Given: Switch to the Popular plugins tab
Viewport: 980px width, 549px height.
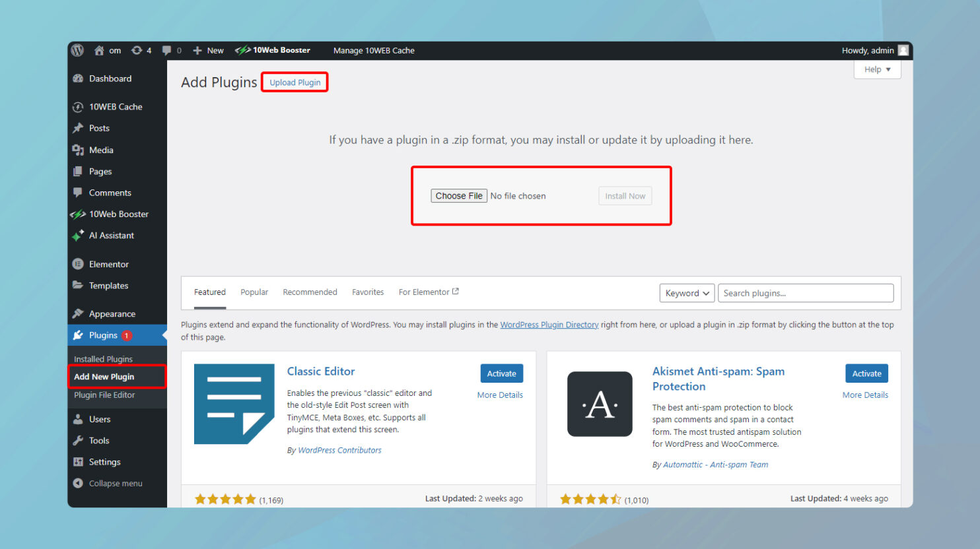Looking at the screenshot, I should tap(254, 292).
